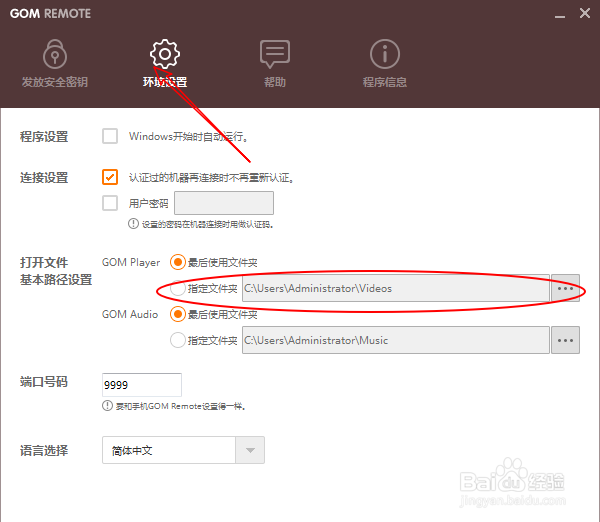
Task: Open the 程序信息 info tab
Action: click(385, 63)
